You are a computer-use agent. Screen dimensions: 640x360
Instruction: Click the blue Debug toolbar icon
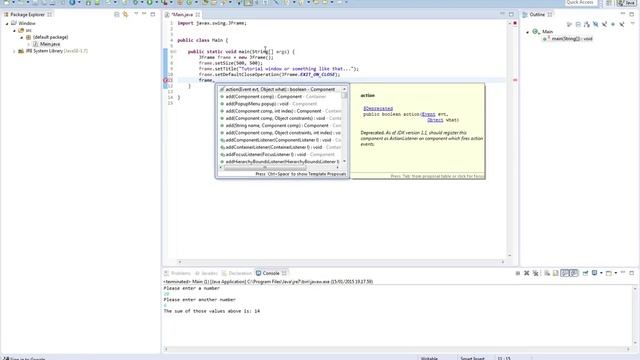pyautogui.click(x=135, y=2)
